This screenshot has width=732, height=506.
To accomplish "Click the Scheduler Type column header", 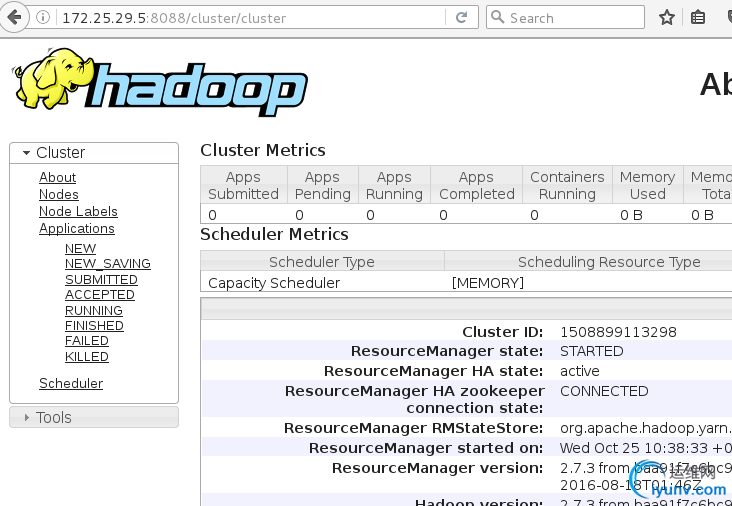I will 322,262.
